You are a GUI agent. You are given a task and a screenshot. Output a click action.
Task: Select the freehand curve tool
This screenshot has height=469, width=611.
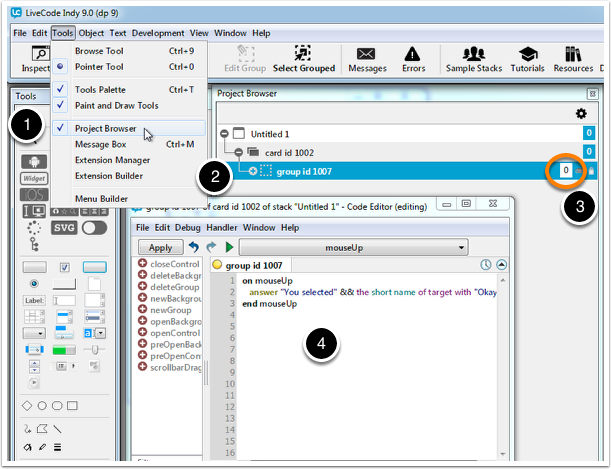pos(27,429)
